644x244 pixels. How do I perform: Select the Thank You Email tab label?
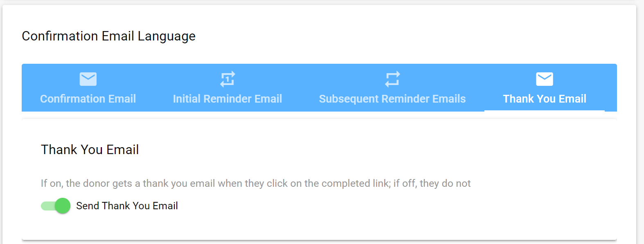pos(545,99)
